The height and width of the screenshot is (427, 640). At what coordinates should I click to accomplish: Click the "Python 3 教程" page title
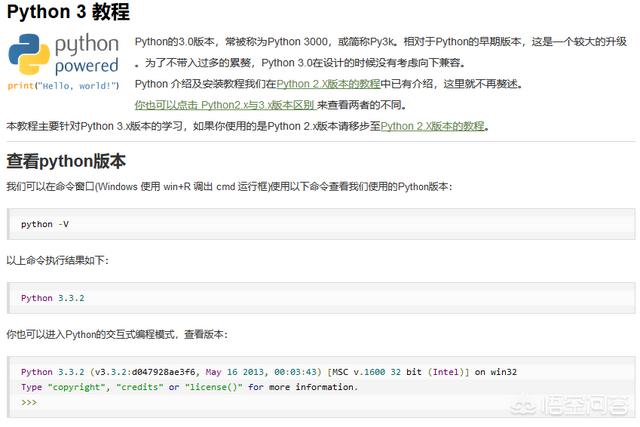click(68, 13)
